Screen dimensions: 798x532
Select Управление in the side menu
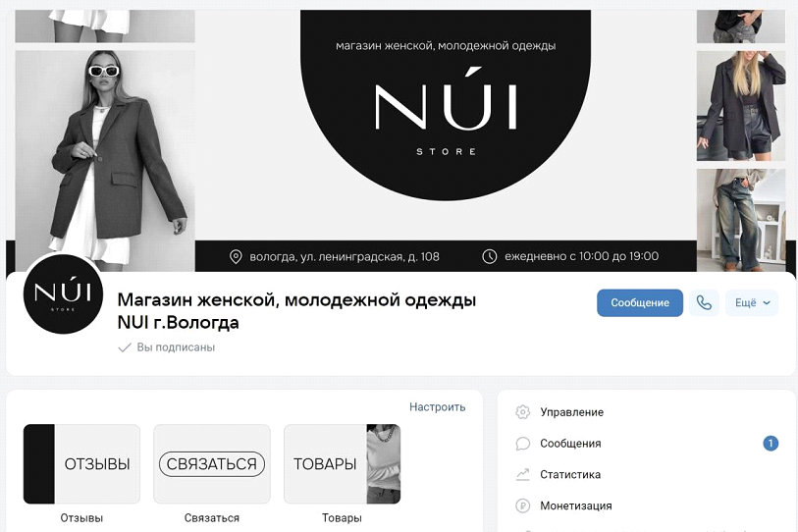[571, 412]
